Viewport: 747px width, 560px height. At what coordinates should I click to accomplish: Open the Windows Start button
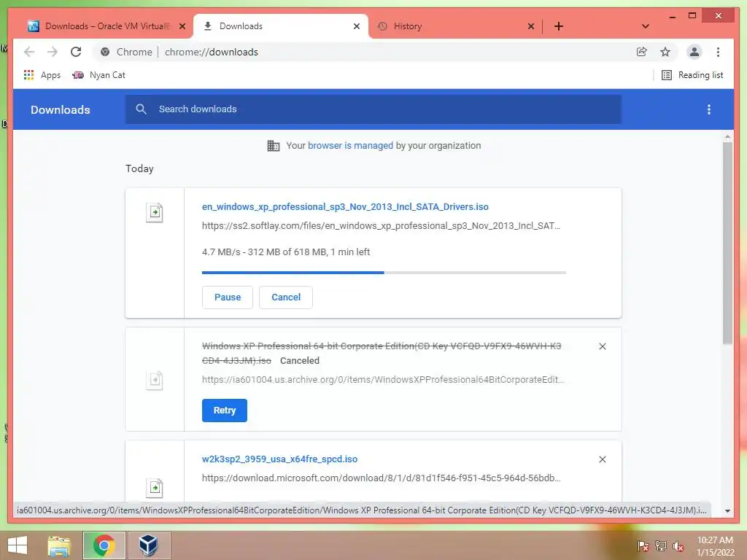click(x=18, y=545)
